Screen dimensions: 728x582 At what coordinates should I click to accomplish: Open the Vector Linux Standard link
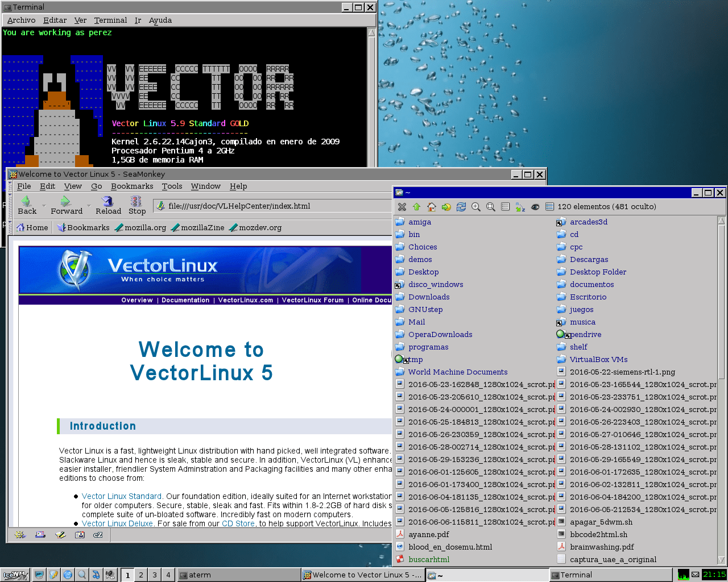coord(122,496)
